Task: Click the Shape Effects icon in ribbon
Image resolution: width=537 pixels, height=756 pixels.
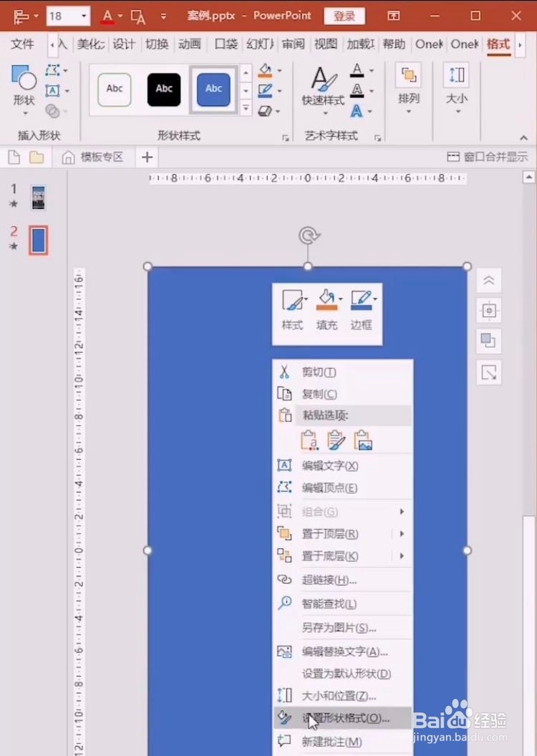Action: point(265,112)
